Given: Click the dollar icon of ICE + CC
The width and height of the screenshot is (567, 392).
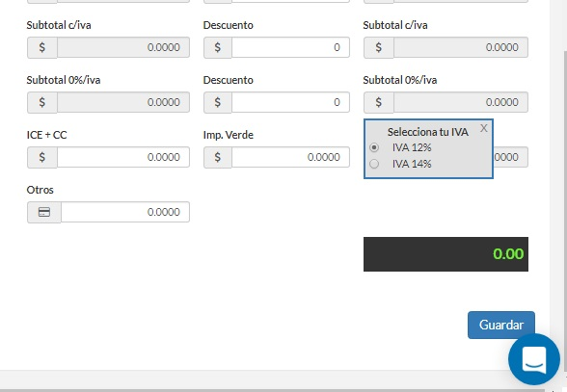Looking at the screenshot, I should coord(42,157).
